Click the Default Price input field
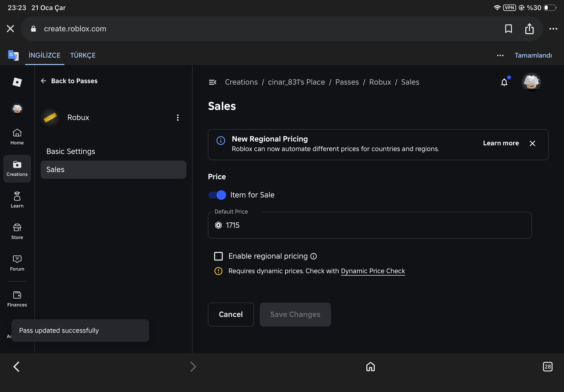This screenshot has width=564, height=392. (370, 225)
